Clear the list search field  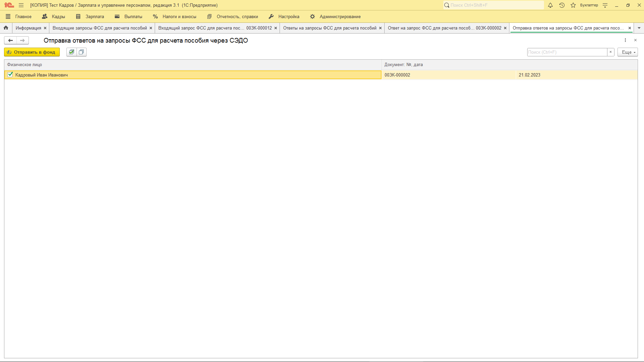(611, 52)
